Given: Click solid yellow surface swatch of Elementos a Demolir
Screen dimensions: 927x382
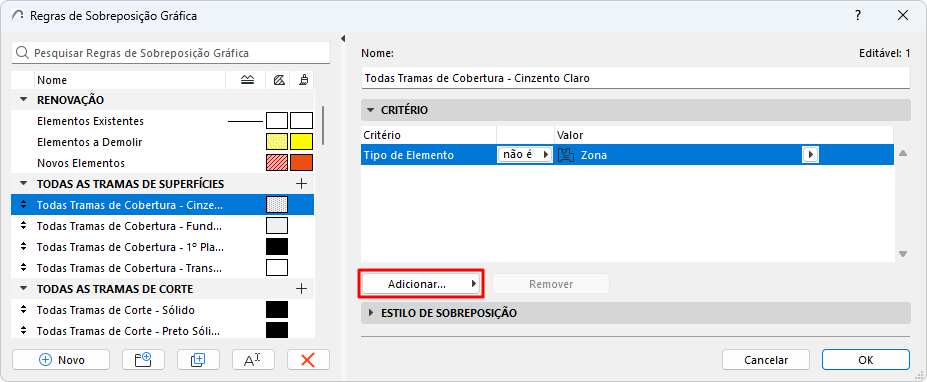Looking at the screenshot, I should point(302,142).
